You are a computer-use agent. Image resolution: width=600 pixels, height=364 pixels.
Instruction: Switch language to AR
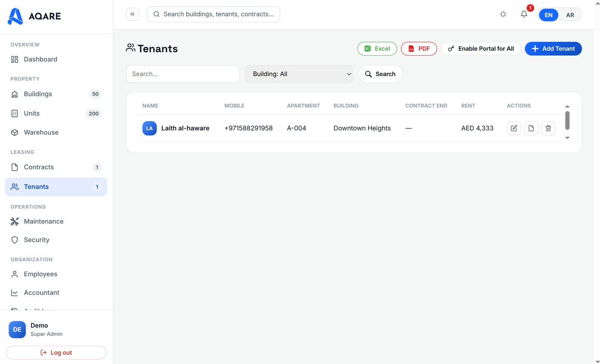[x=570, y=15]
